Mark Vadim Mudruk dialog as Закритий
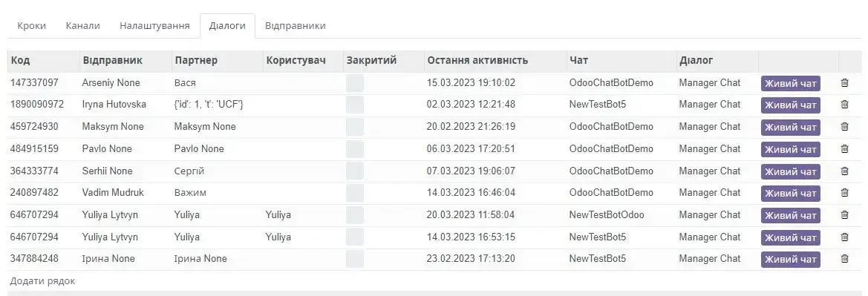This screenshot has height=296, width=868. click(x=355, y=193)
